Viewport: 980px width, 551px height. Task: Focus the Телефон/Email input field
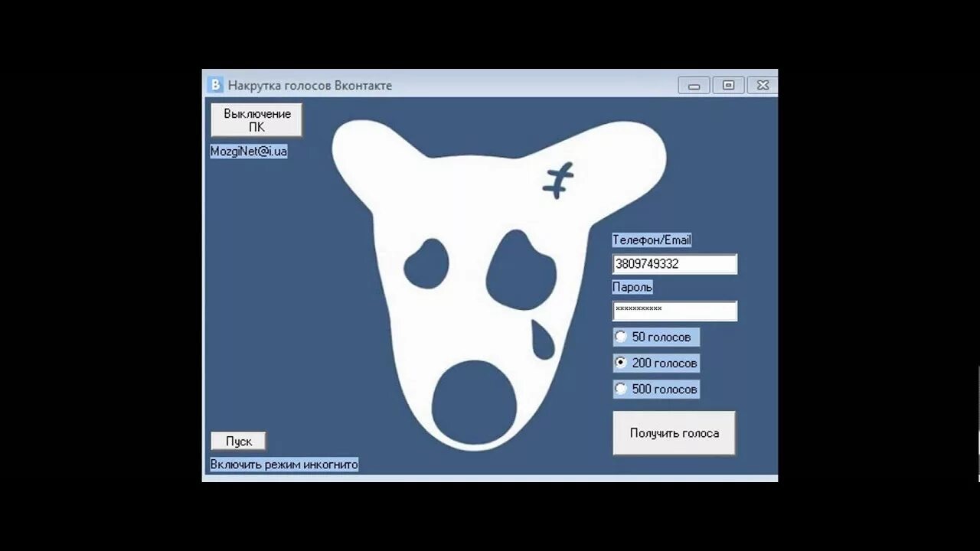(675, 264)
